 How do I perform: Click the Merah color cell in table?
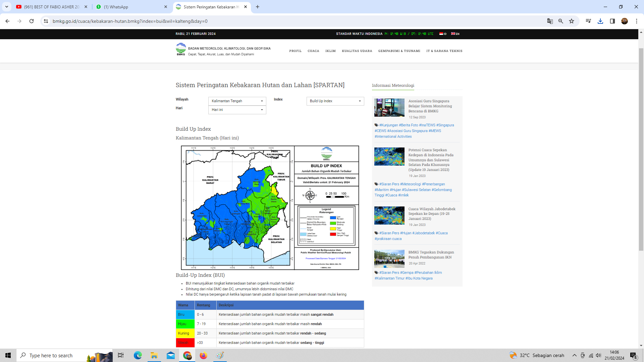pyautogui.click(x=185, y=343)
